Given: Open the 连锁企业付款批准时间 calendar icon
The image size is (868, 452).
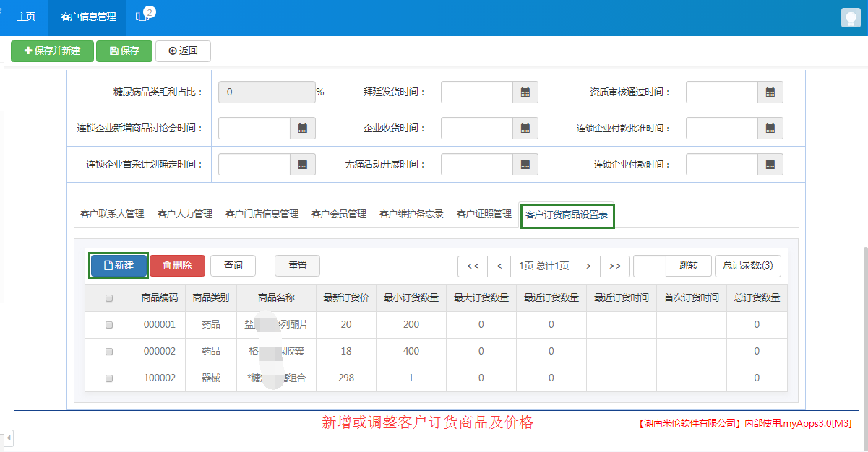Looking at the screenshot, I should click(770, 128).
